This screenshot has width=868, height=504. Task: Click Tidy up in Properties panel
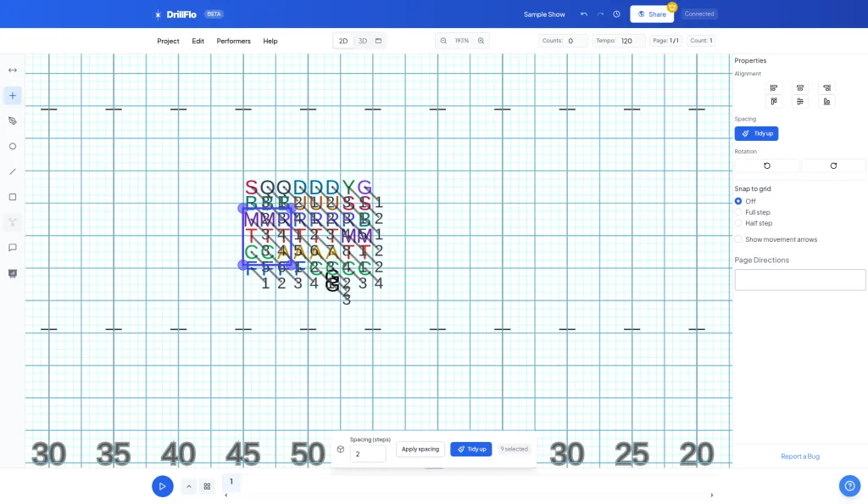coord(756,133)
